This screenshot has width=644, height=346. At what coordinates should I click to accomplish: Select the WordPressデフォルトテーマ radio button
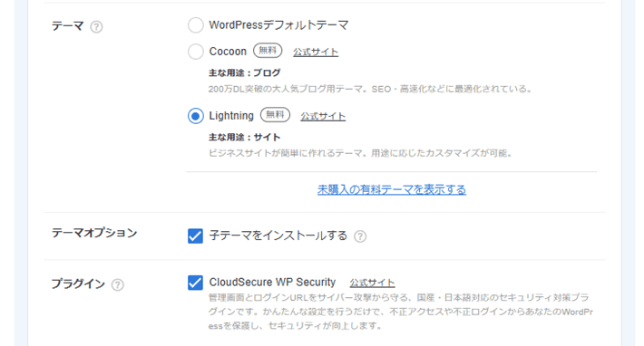pos(196,25)
